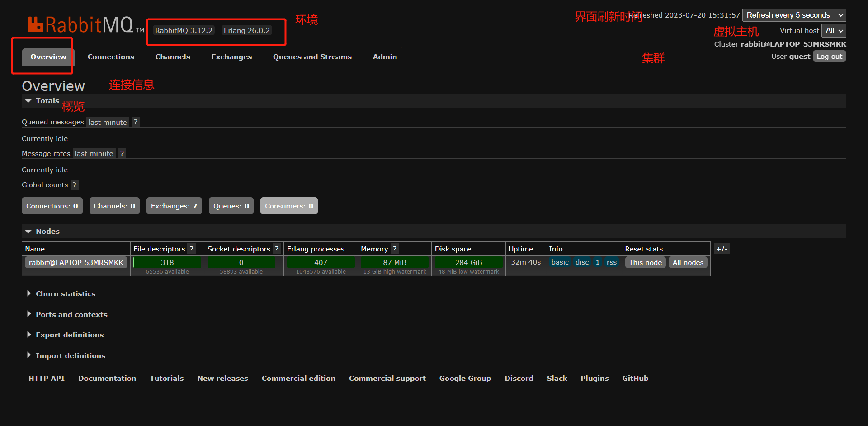868x426 pixels.
Task: Click the File descriptors 318 bar
Action: [167, 262]
